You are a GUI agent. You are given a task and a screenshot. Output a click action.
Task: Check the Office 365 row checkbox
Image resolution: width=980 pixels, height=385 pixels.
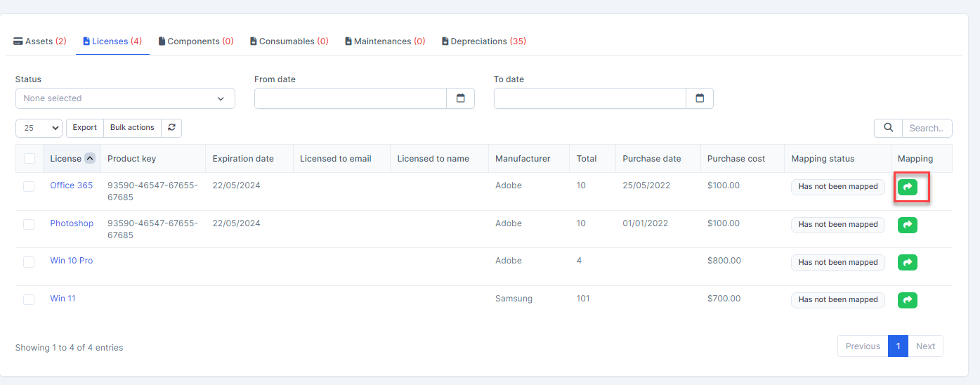coord(29,186)
